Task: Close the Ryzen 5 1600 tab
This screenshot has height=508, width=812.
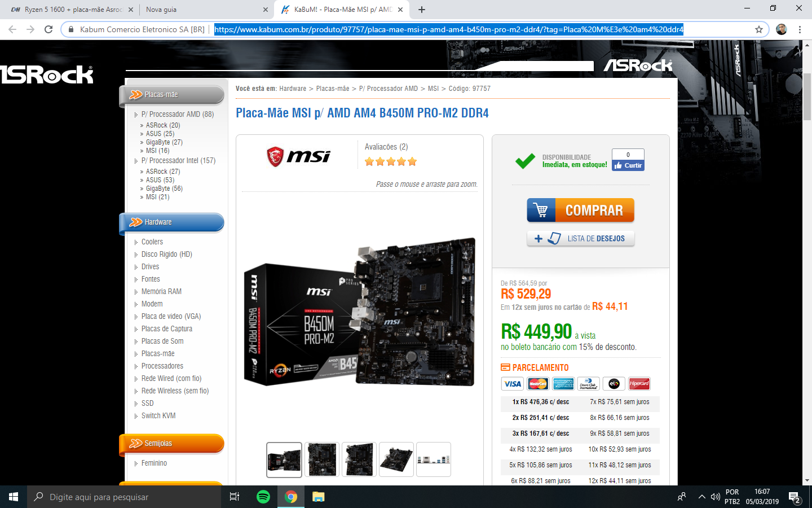Action: coord(130,10)
